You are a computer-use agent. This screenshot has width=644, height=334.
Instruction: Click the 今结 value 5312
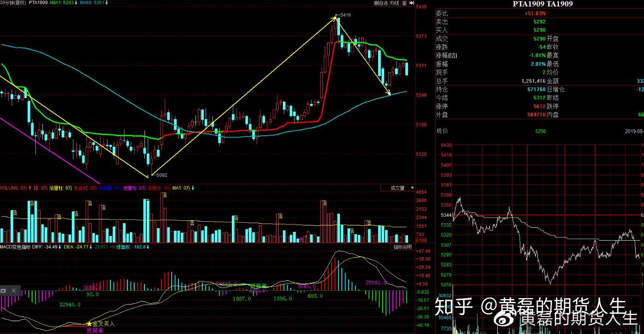point(540,98)
